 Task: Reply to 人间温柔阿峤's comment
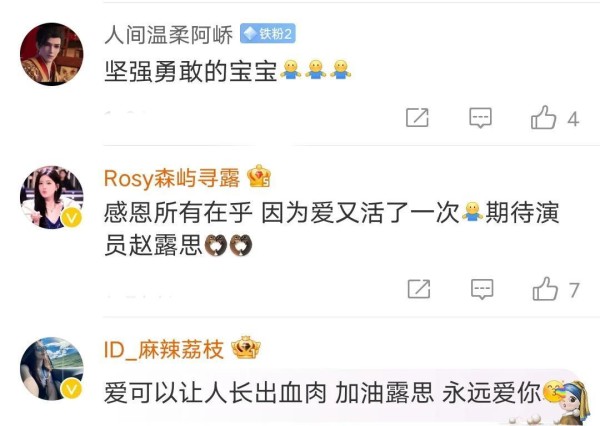click(x=480, y=118)
